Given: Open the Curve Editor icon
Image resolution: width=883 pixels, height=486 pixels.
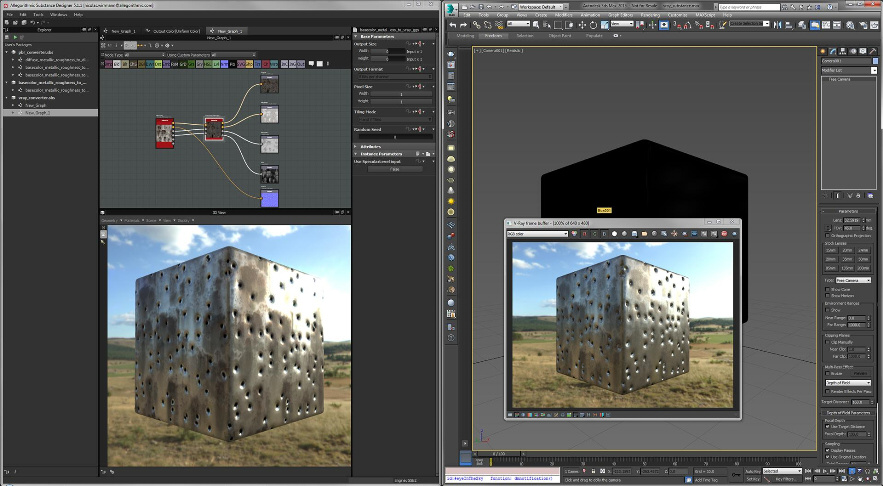Looking at the screenshot, I should coord(827,25).
